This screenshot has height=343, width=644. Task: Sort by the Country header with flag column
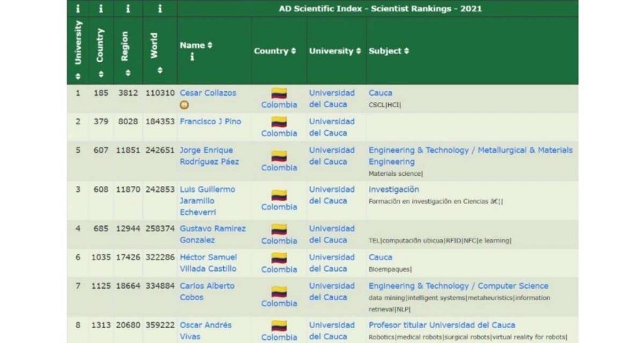[x=275, y=51]
